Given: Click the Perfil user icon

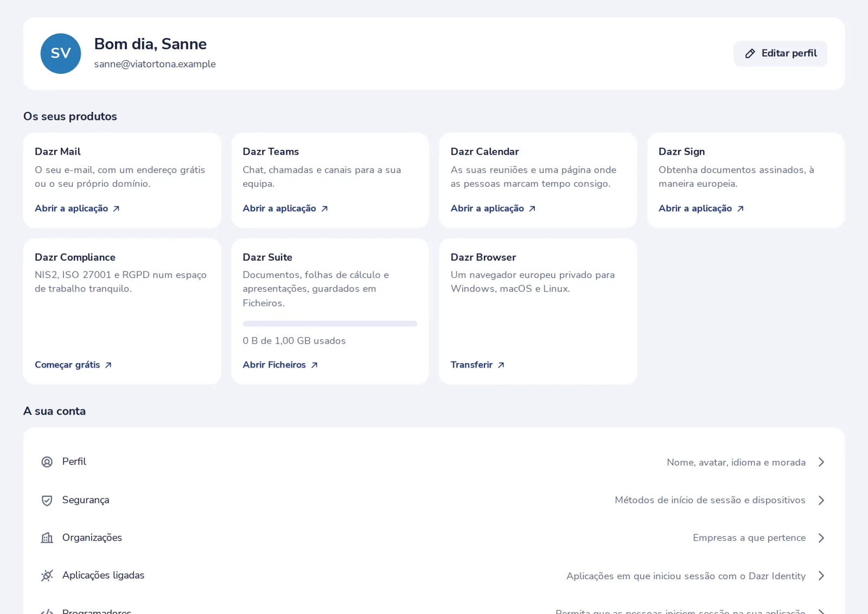Looking at the screenshot, I should [x=47, y=462].
